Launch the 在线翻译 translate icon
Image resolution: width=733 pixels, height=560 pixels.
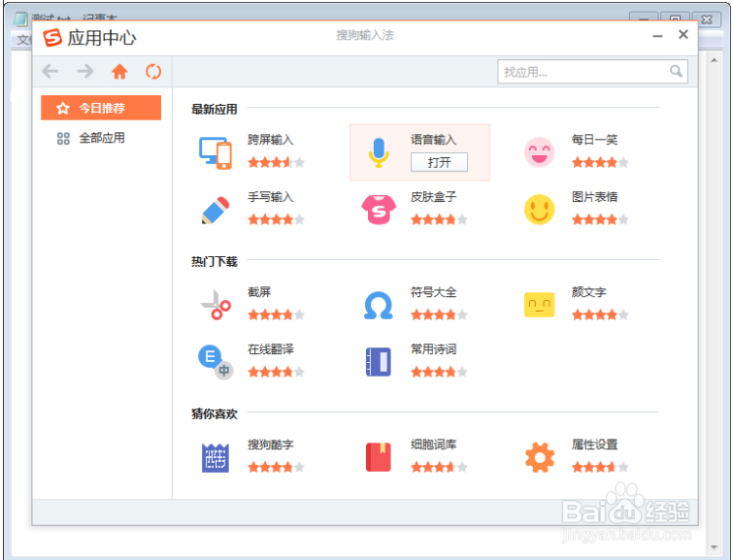click(216, 362)
